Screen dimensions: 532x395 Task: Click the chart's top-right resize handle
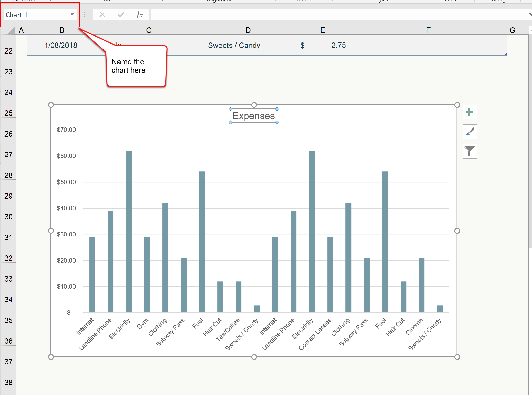[x=457, y=105]
